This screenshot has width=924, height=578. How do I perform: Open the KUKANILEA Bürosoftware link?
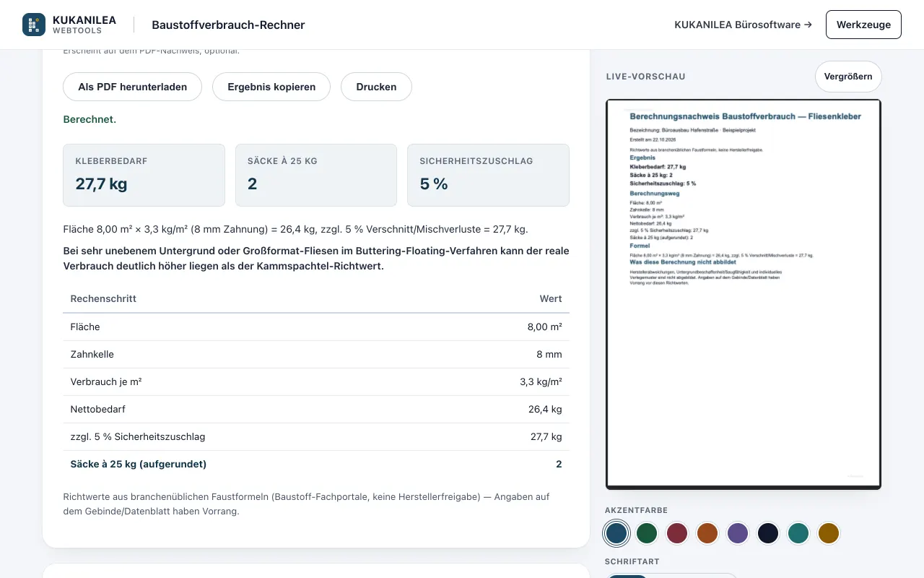coord(743,25)
